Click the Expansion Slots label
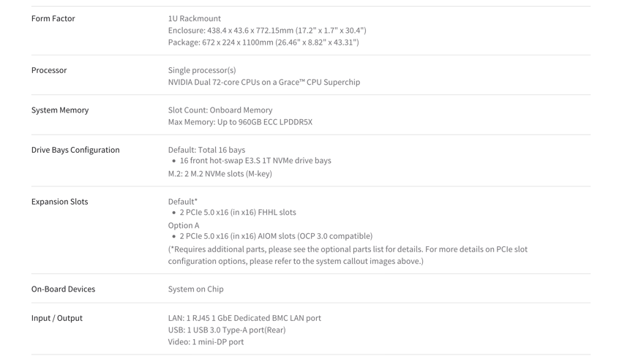 [59, 202]
